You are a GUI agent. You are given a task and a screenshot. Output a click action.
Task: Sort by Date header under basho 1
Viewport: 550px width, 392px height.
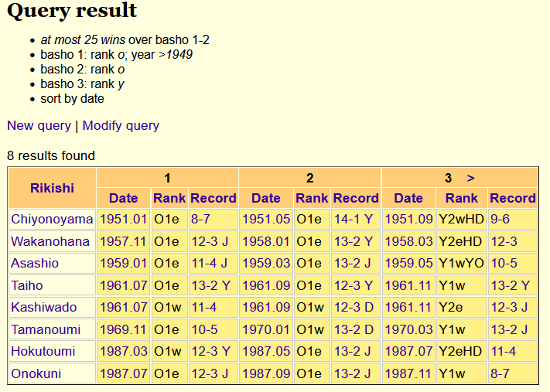(x=124, y=198)
